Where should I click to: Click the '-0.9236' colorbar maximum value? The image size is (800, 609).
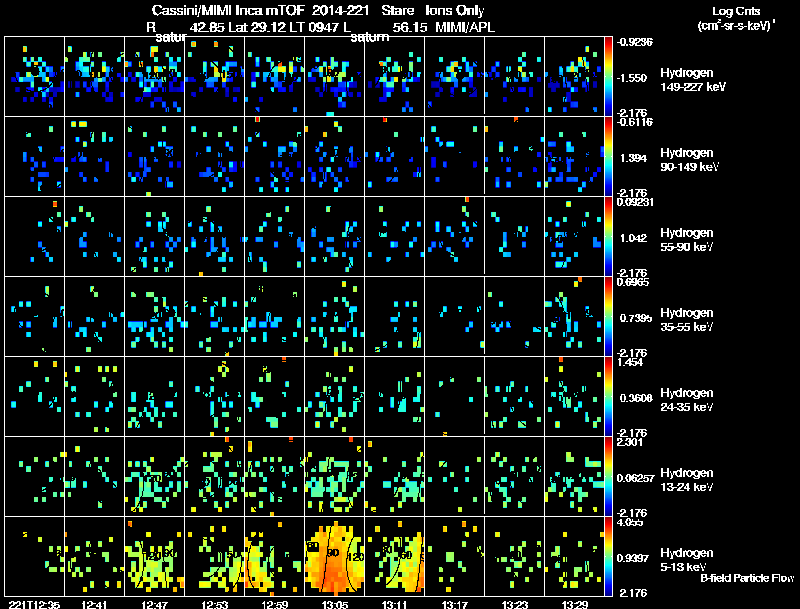tap(635, 42)
